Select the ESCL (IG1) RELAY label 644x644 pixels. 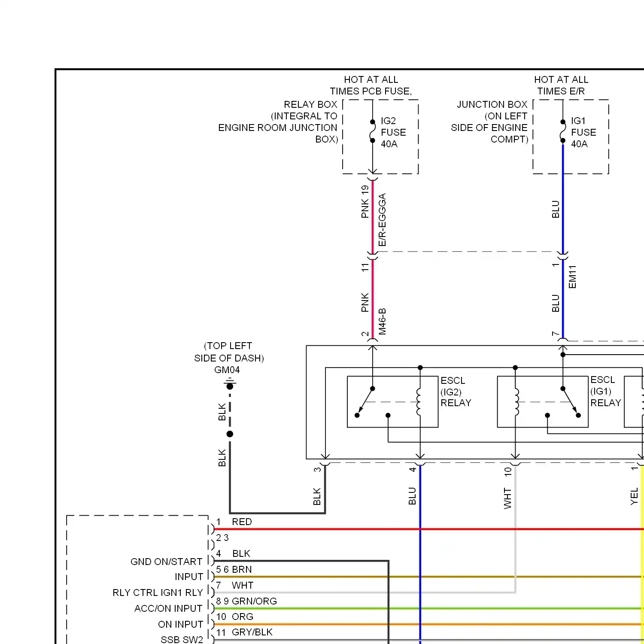click(606, 391)
